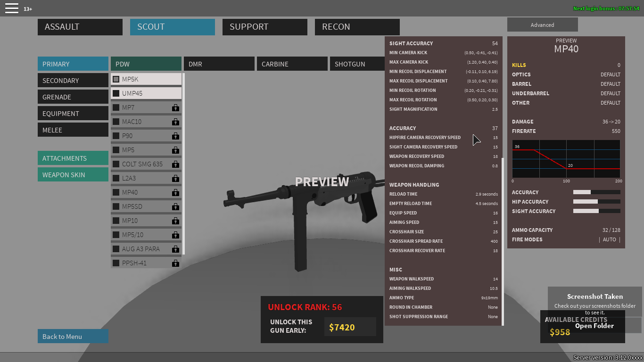
Task: Open the ATTACHMENTS menu
Action: tap(73, 158)
